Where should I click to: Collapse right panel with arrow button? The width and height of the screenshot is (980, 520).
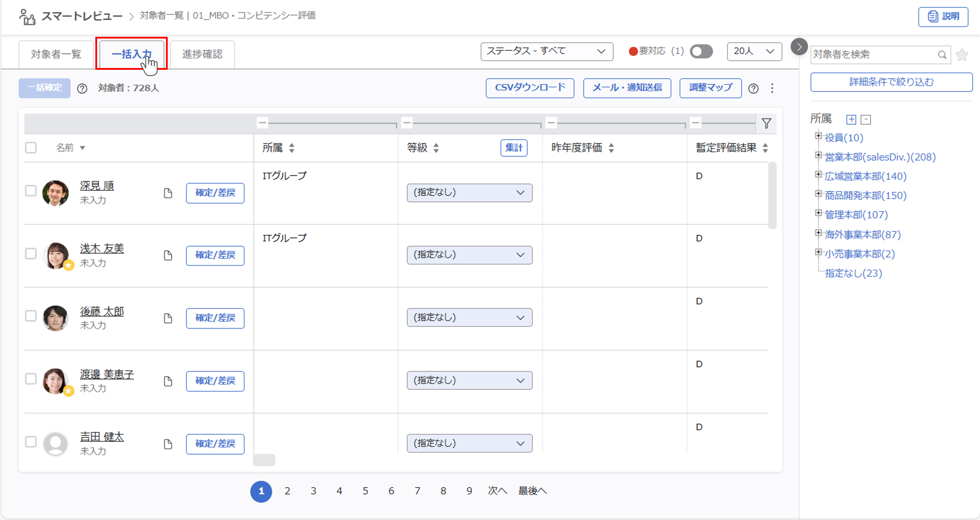pos(799,47)
